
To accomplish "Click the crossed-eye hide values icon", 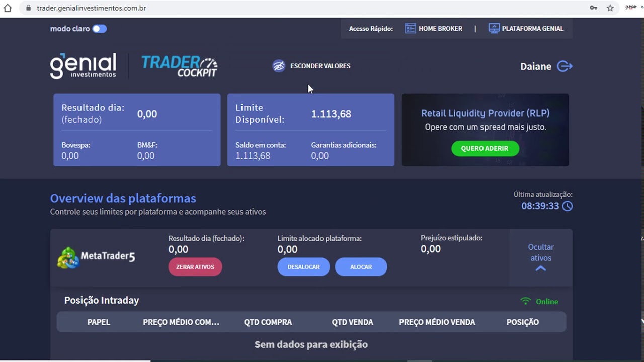I will tap(279, 66).
